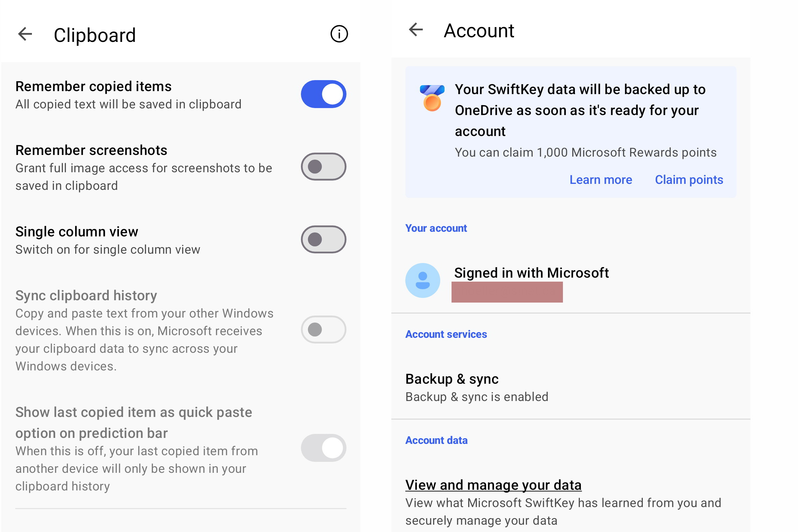Enable Remember screenshots switch
798x532 pixels.
[x=323, y=167]
